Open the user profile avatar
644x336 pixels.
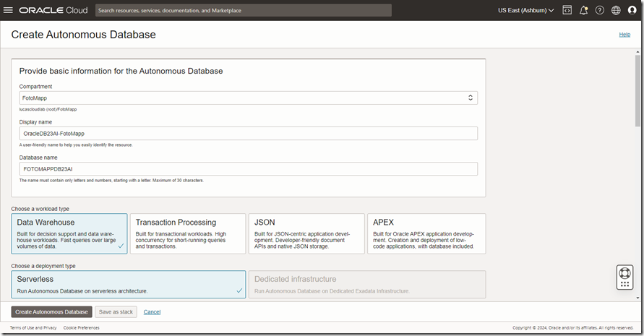pos(632,10)
